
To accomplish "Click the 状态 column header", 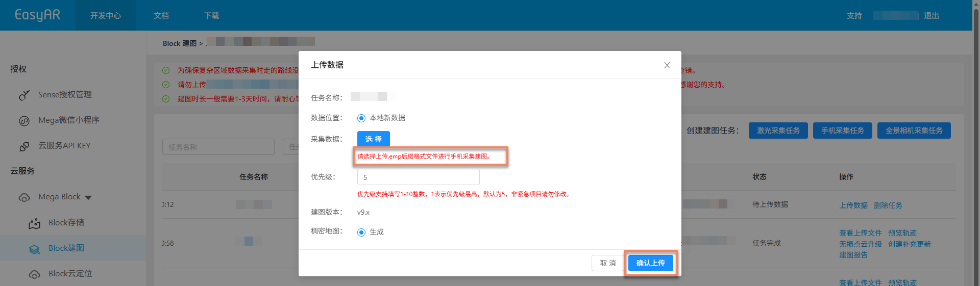I will [x=759, y=177].
